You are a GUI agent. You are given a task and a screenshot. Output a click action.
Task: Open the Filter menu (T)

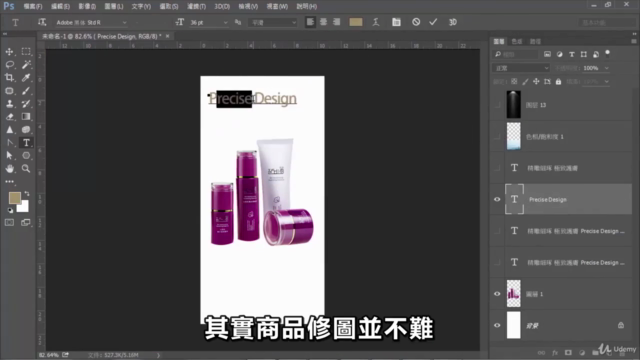click(x=196, y=7)
